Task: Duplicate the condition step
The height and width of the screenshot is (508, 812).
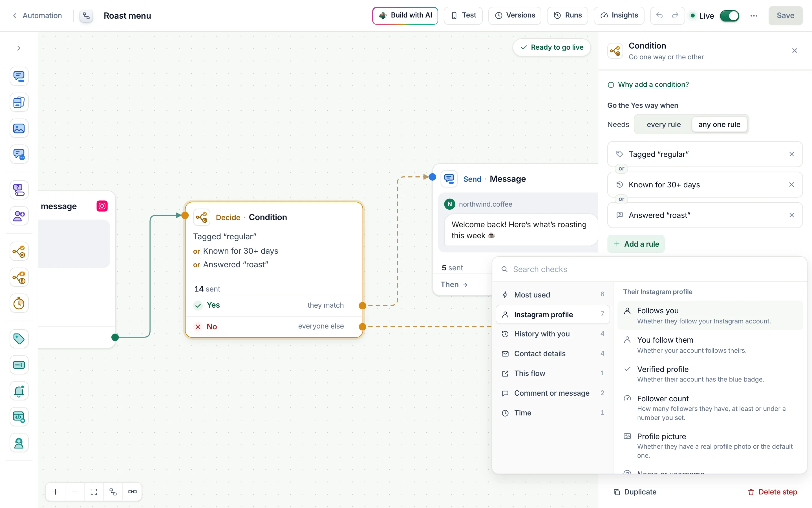Action: pos(635,492)
